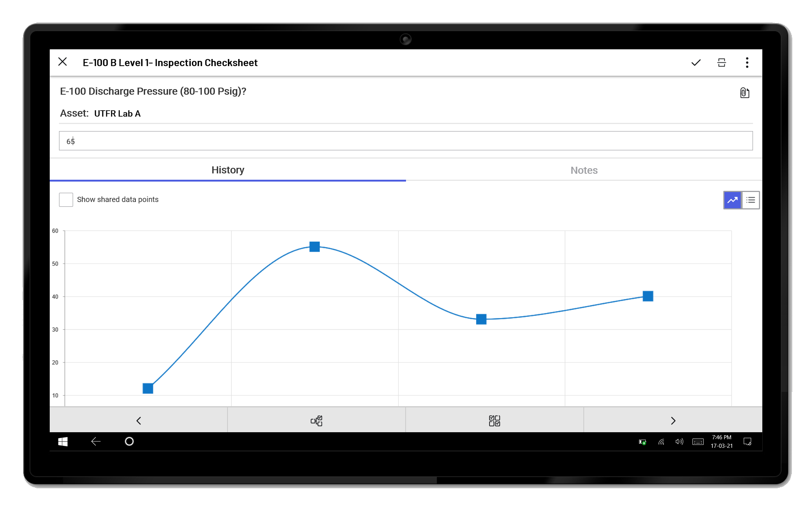The width and height of the screenshot is (812, 505).
Task: Click the UTFR Lab A asset name
Action: tap(117, 114)
